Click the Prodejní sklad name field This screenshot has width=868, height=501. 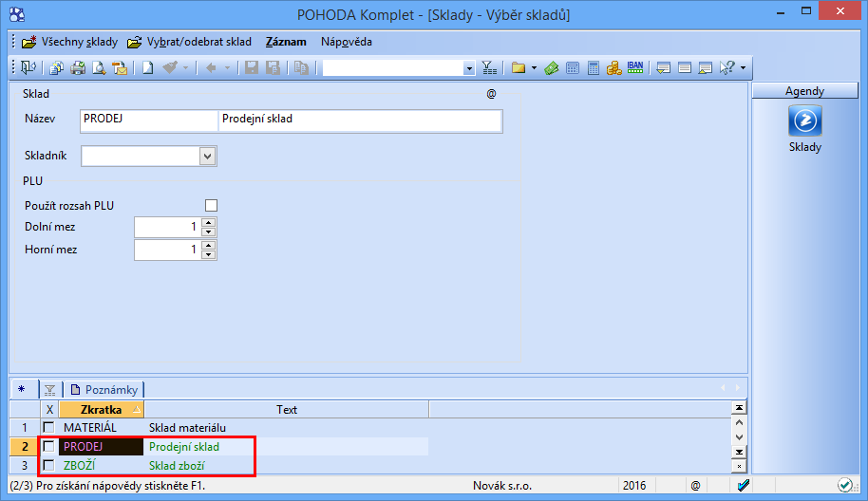coord(360,121)
